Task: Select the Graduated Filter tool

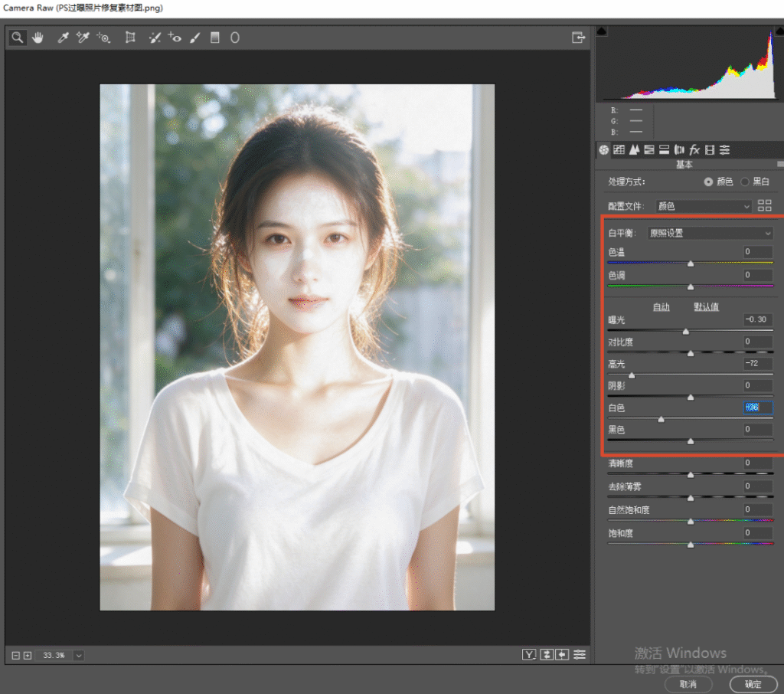Action: coord(215,38)
